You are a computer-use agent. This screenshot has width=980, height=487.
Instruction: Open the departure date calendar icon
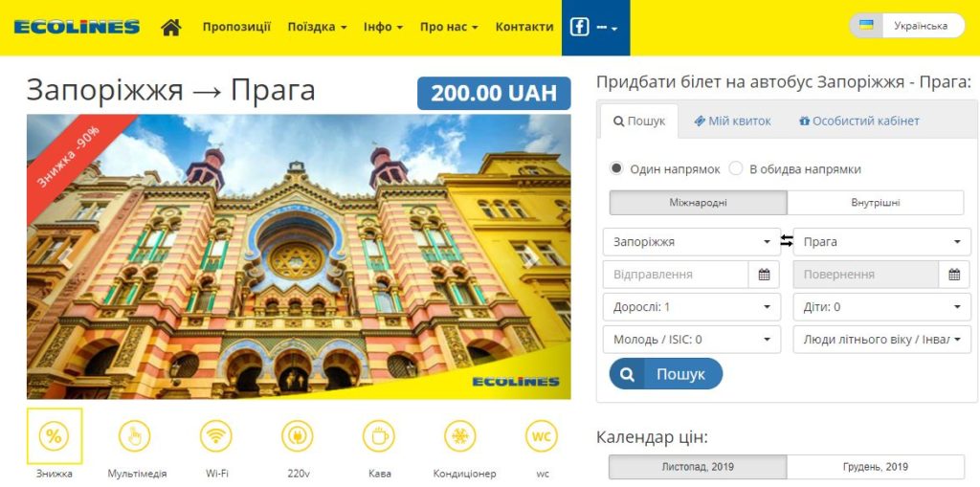tap(765, 275)
